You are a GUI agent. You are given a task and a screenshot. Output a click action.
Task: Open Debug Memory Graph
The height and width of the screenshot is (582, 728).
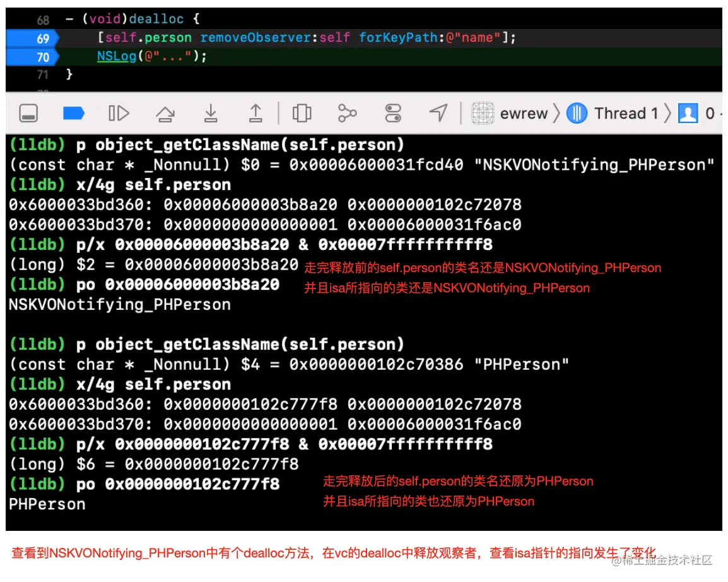(x=347, y=114)
